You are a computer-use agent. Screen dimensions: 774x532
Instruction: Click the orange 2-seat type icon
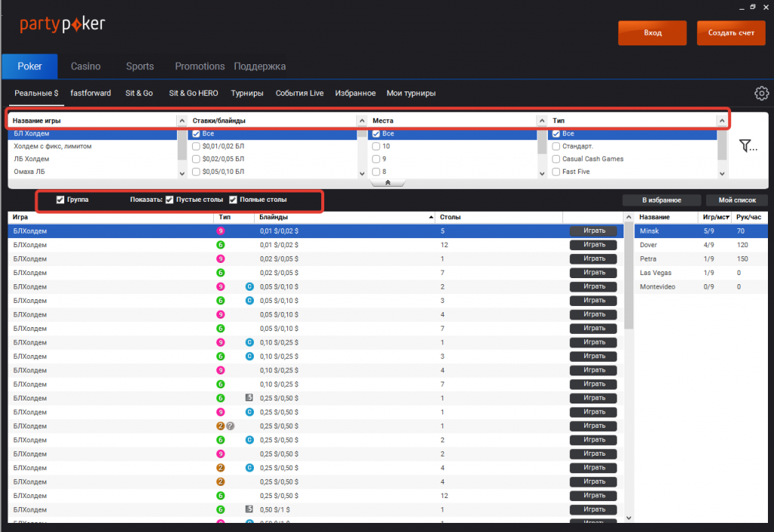pyautogui.click(x=221, y=426)
